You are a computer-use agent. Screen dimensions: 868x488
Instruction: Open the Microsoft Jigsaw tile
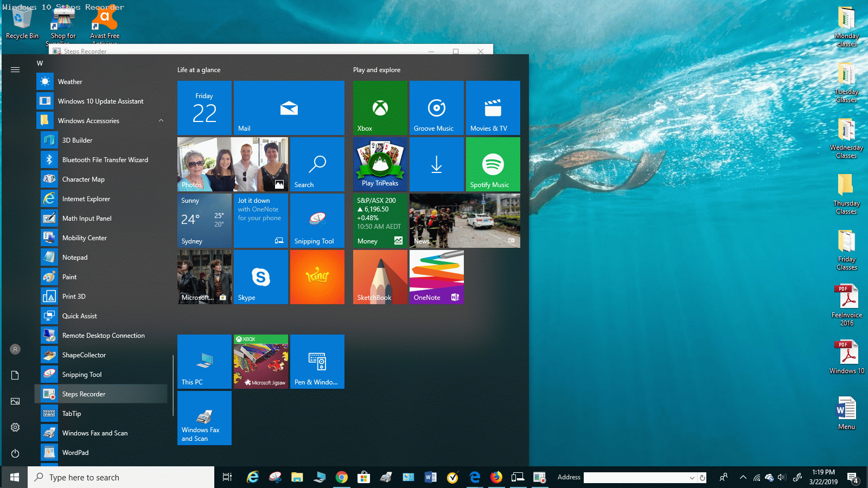pyautogui.click(x=261, y=362)
